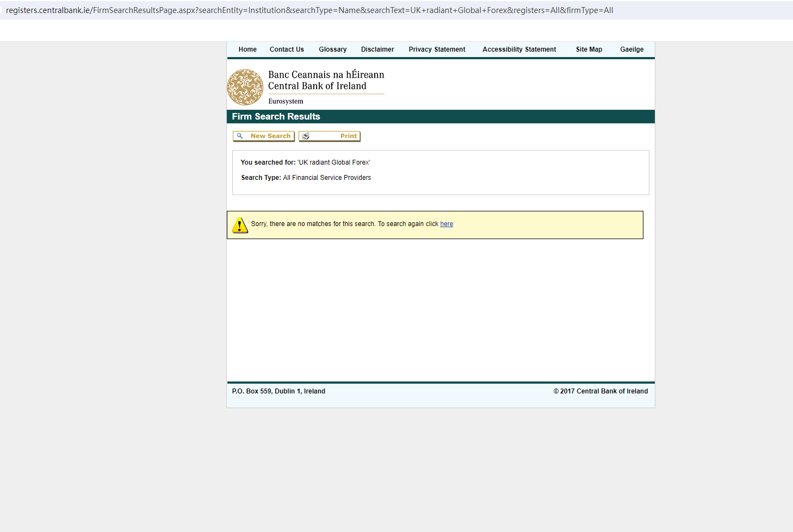This screenshot has height=532, width=793.
Task: Click 'Banc Ceannais na hÉireann' title text
Action: point(326,74)
